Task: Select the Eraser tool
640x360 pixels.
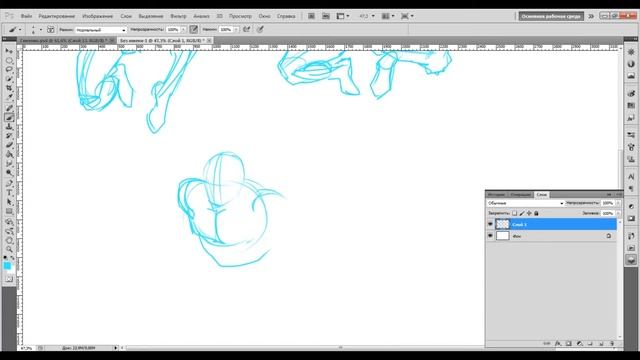Action: click(x=9, y=145)
